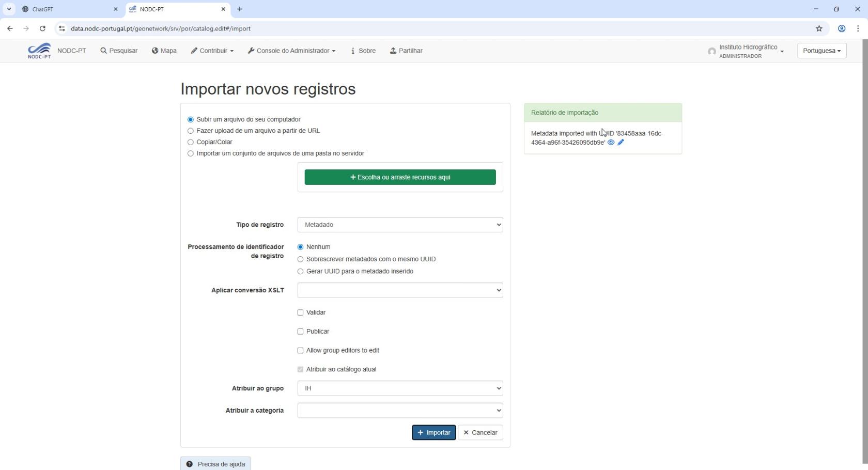The image size is (868, 470).
Task: Bookmark this page with star icon
Action: (x=819, y=28)
